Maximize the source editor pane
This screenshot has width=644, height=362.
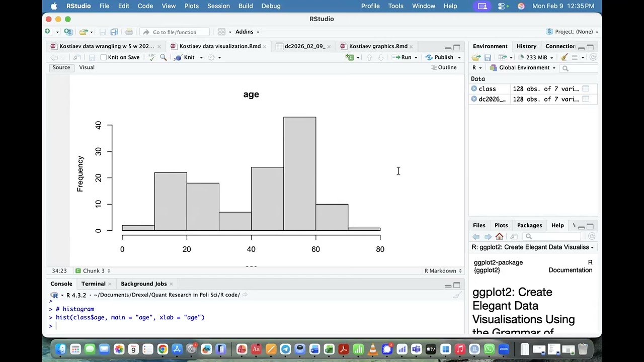click(457, 48)
